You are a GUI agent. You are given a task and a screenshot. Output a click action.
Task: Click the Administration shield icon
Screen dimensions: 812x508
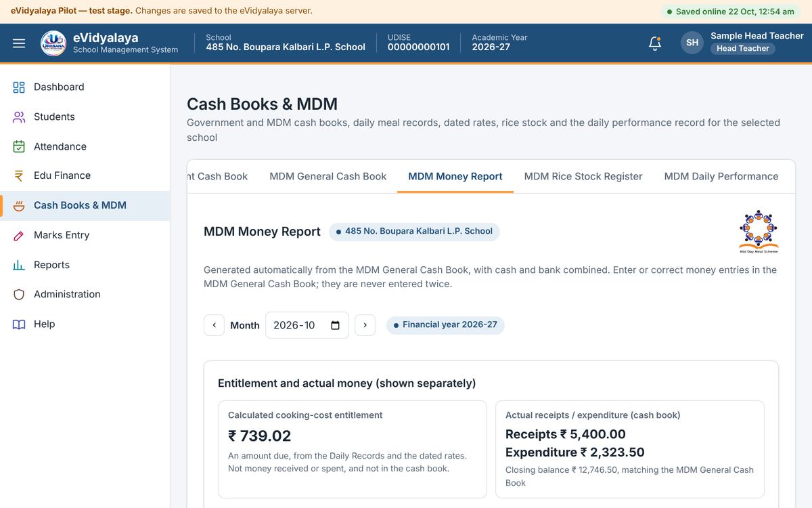pos(19,295)
